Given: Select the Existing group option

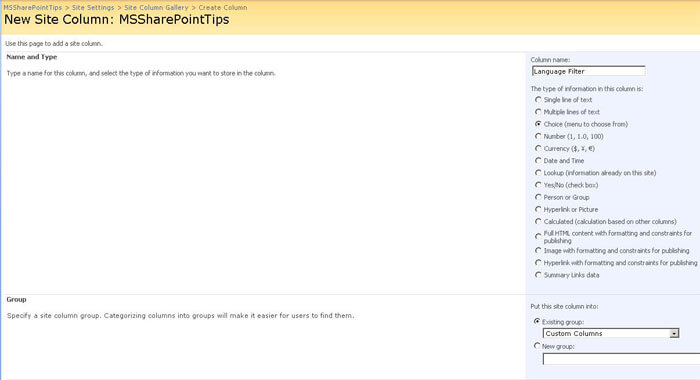Looking at the screenshot, I should [537, 321].
